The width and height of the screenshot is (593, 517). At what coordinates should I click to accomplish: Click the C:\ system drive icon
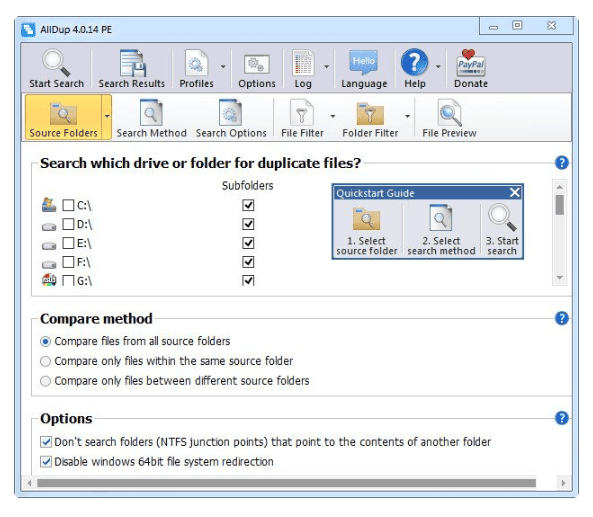tap(49, 205)
